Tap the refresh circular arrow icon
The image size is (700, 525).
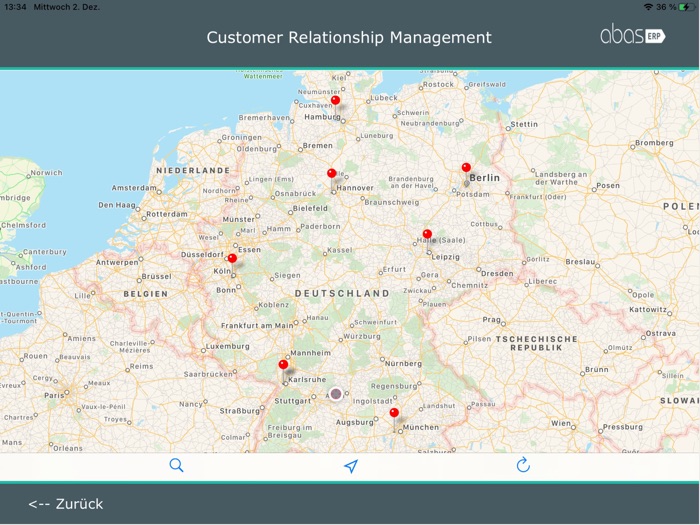coord(523,465)
